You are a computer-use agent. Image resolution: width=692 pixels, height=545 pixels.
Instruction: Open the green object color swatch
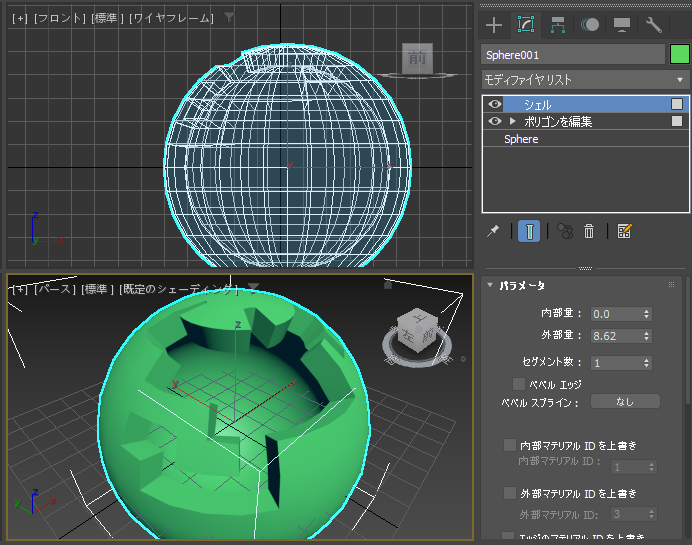click(x=679, y=54)
